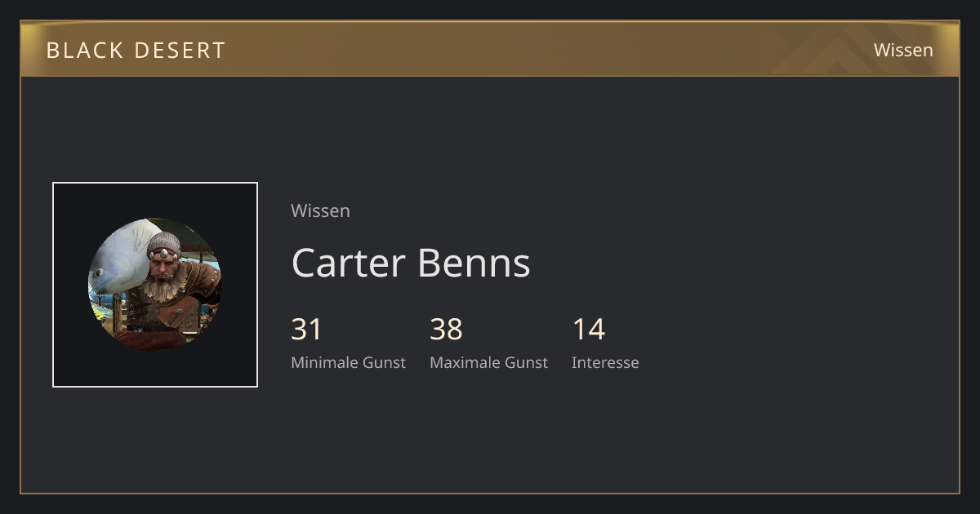
Task: Select the Minimale Gunst label
Action: pos(348,362)
